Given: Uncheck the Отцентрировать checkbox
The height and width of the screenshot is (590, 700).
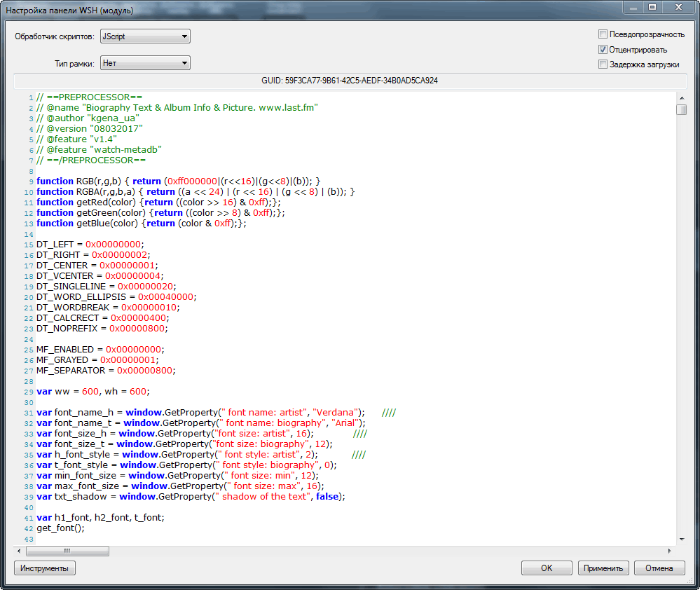Looking at the screenshot, I should click(x=603, y=50).
